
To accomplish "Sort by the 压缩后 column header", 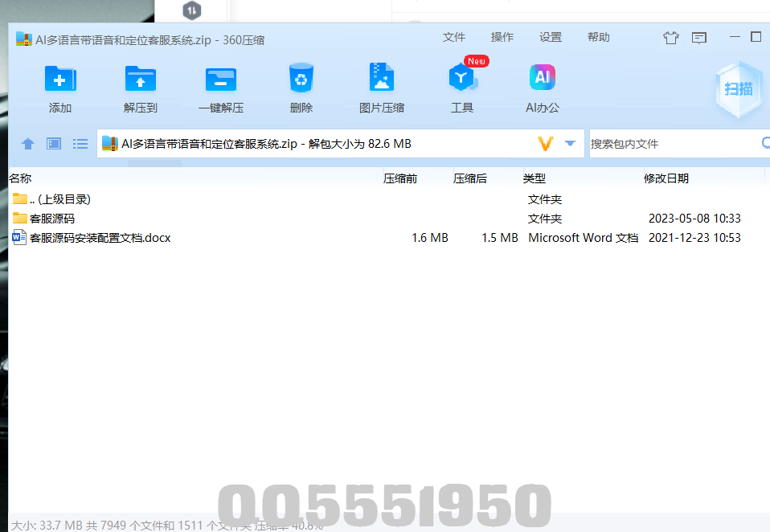I will pos(470,178).
